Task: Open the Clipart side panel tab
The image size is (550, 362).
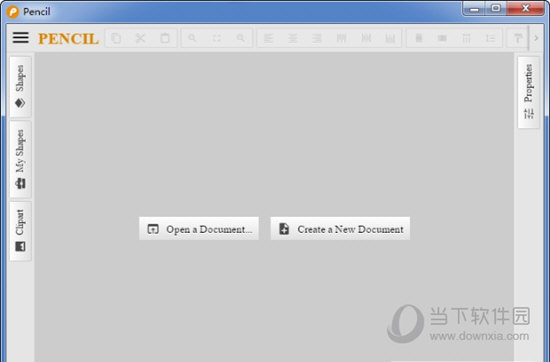Action: point(20,231)
